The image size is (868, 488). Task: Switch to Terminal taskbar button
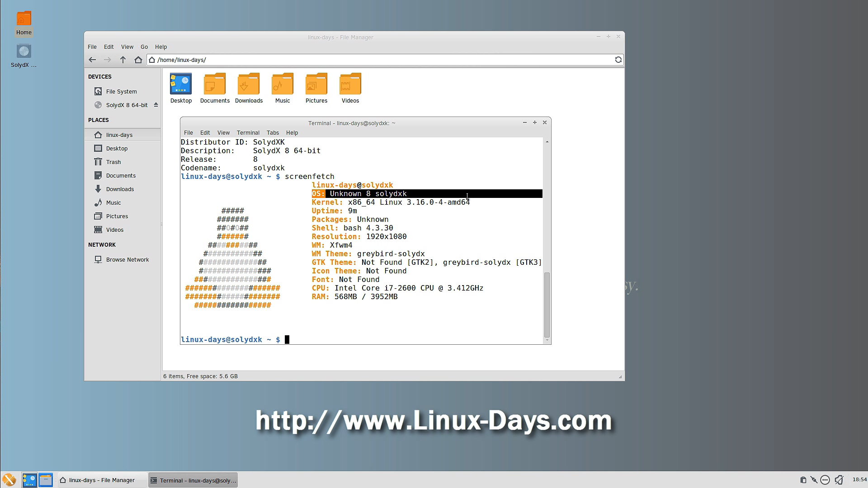click(193, 480)
